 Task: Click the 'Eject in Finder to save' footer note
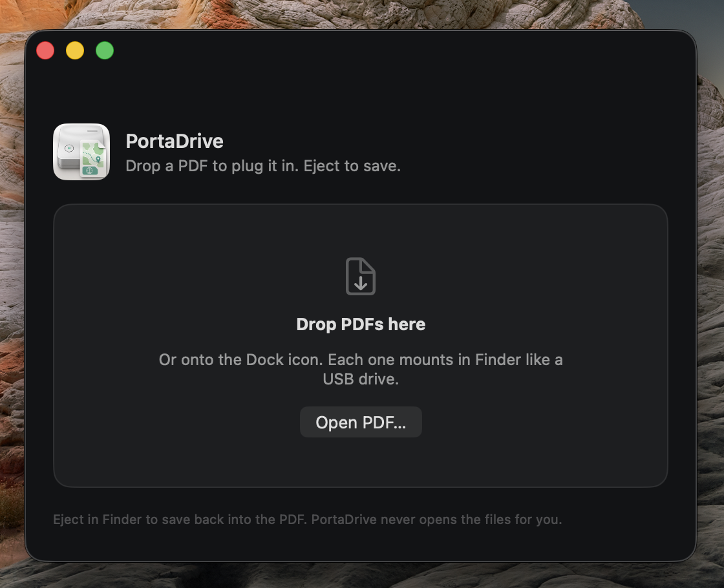308,520
